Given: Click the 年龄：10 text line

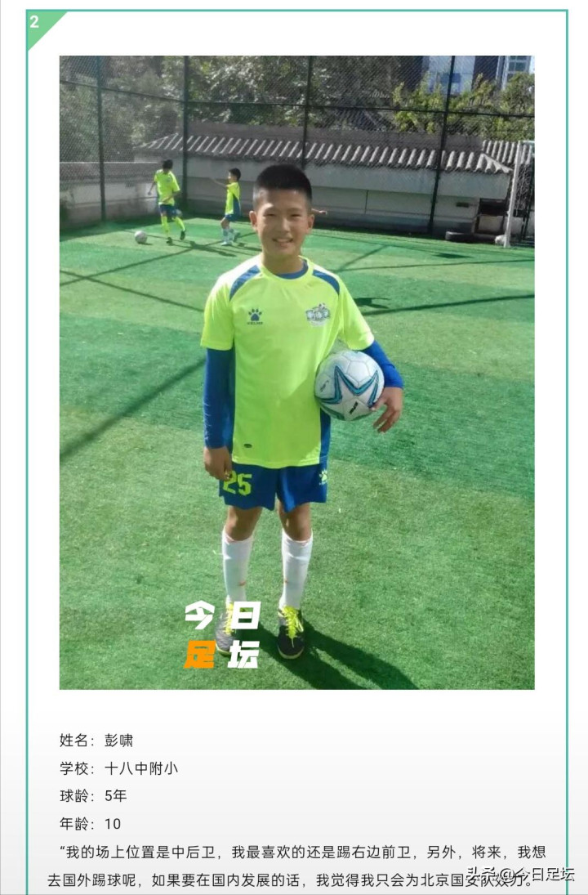Looking at the screenshot, I should point(90,824).
